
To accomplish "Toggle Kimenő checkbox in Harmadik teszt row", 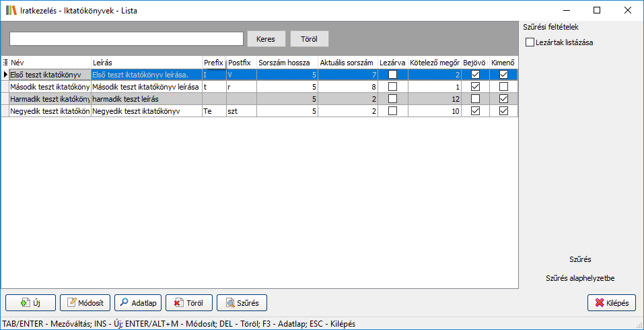I will coord(503,99).
